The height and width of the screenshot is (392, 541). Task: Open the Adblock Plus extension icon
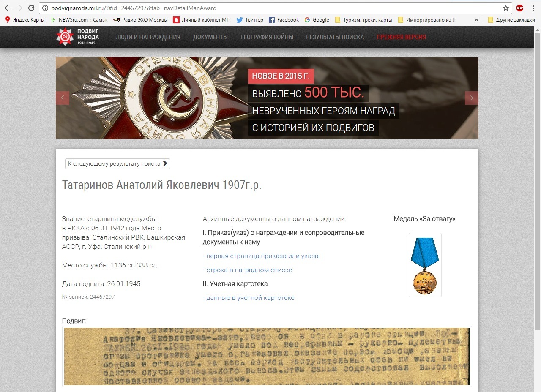(519, 8)
